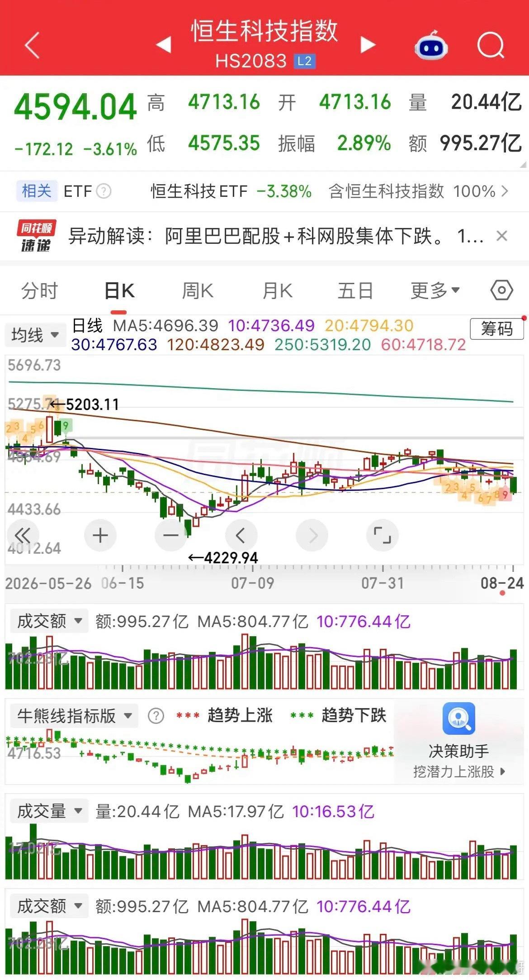Viewport: 529px width, 980px height.
Task: Select the 五日 tab
Action: click(355, 290)
